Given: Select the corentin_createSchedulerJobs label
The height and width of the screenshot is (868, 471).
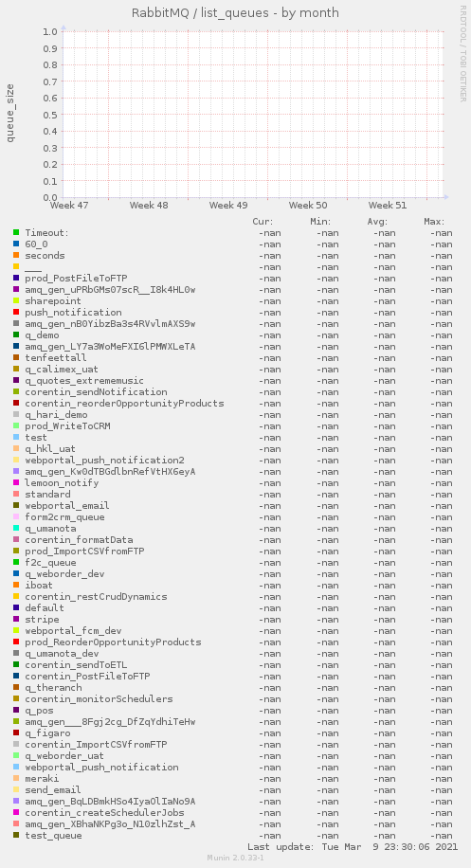Looking at the screenshot, I should 104,813.
